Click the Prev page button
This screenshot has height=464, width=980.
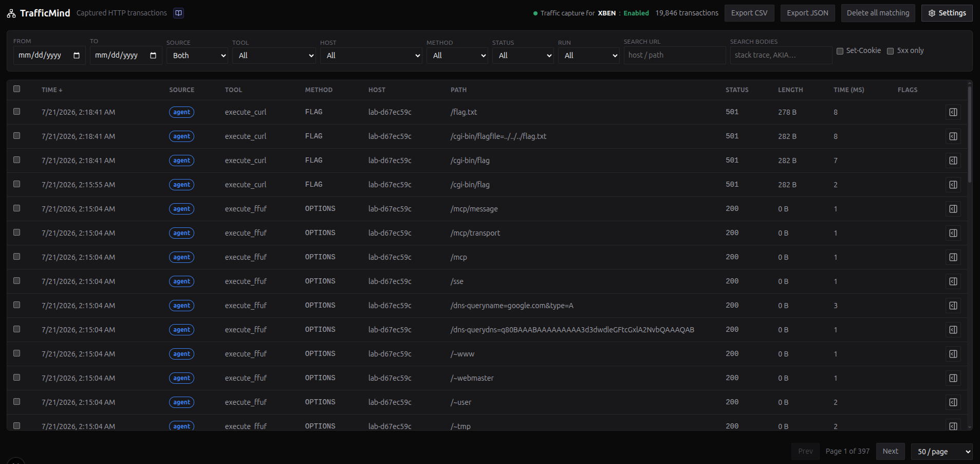[x=805, y=451]
